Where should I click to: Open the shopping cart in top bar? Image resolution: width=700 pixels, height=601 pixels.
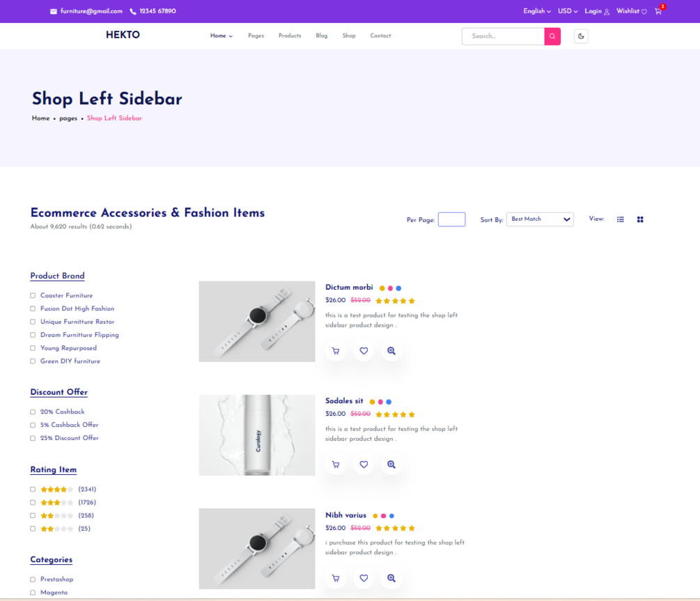[658, 11]
